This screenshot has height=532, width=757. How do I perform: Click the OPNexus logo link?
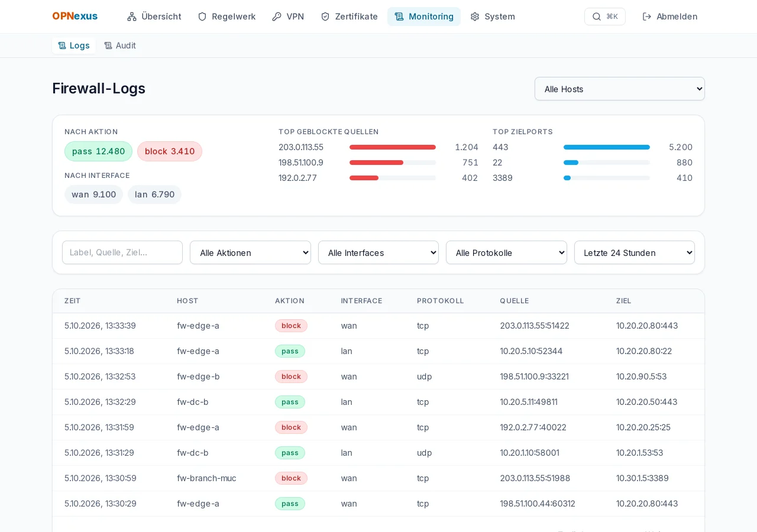(75, 17)
